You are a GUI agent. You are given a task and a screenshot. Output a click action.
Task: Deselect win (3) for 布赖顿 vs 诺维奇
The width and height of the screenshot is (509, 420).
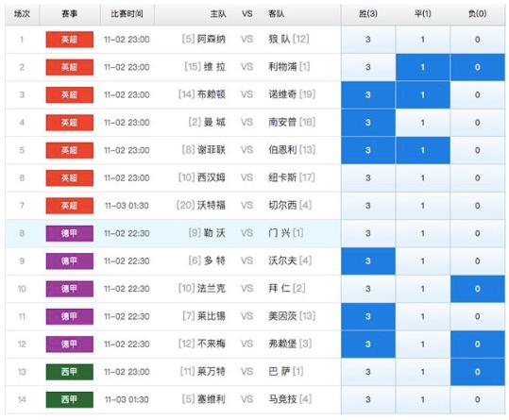(368, 95)
